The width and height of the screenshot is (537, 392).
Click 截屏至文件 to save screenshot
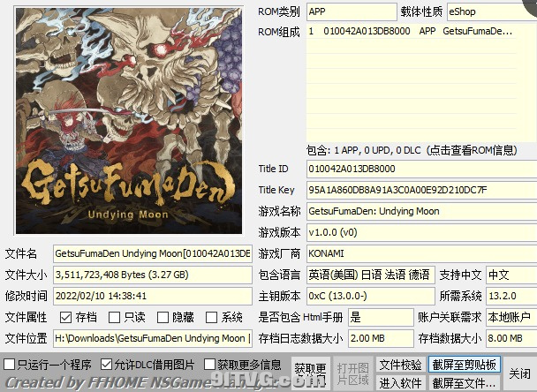coord(465,382)
